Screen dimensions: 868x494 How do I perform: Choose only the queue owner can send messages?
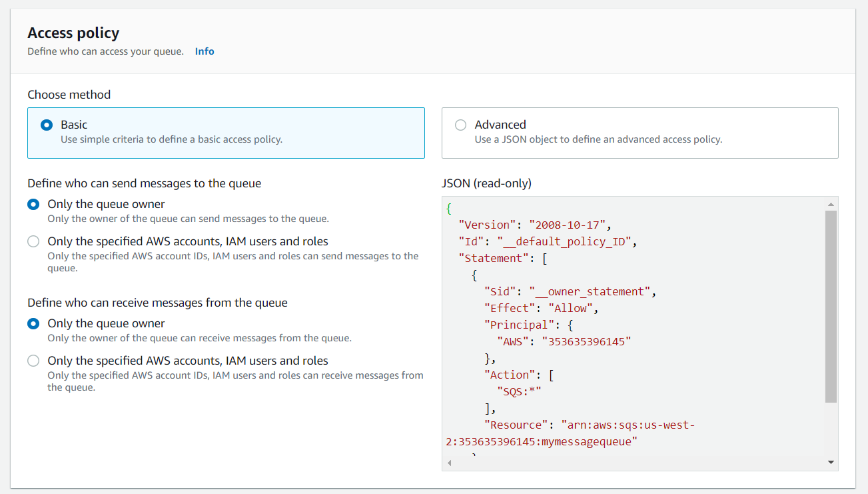[33, 205]
